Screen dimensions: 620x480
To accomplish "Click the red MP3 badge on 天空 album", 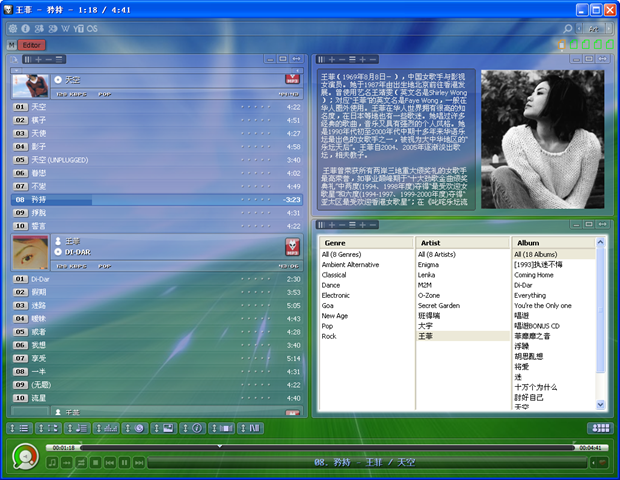I will (293, 79).
